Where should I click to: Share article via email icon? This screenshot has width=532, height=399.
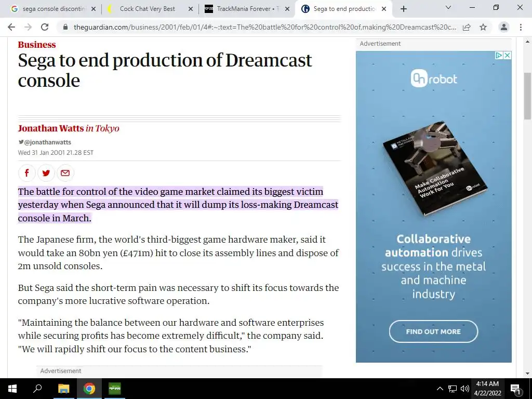click(x=65, y=172)
